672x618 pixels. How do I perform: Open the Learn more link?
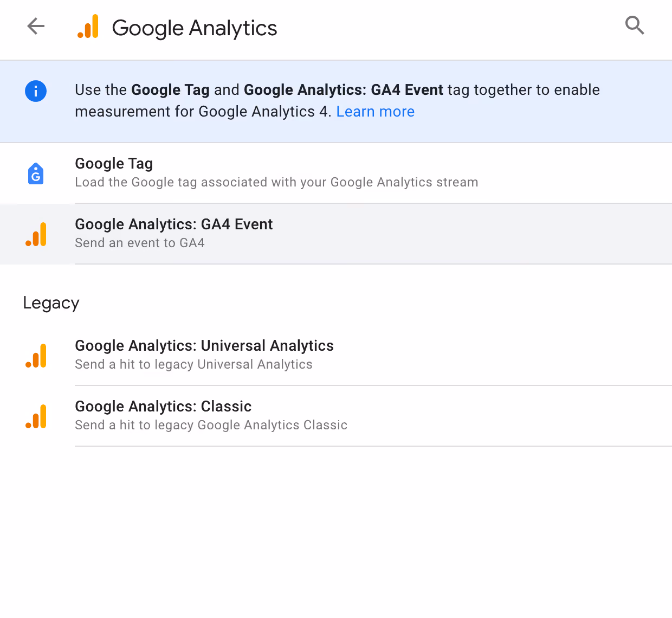pyautogui.click(x=376, y=112)
